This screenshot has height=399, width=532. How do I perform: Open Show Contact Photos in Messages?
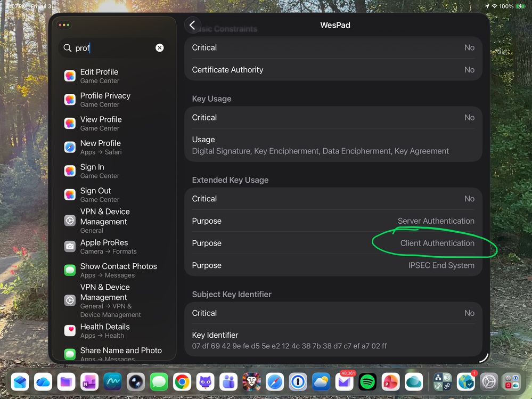pos(114,270)
